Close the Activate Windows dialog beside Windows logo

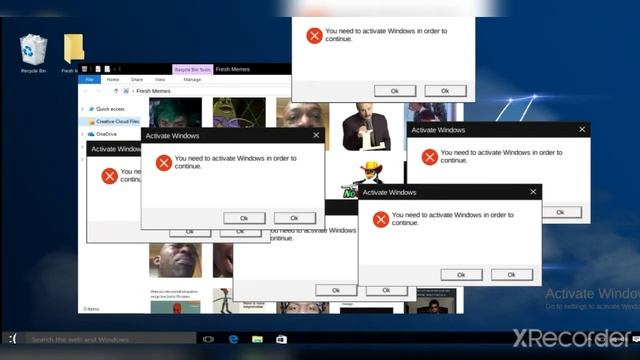coord(582,129)
